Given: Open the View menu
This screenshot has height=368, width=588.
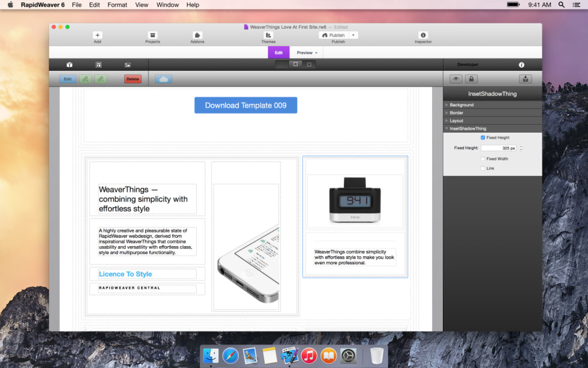Looking at the screenshot, I should pyautogui.click(x=142, y=5).
